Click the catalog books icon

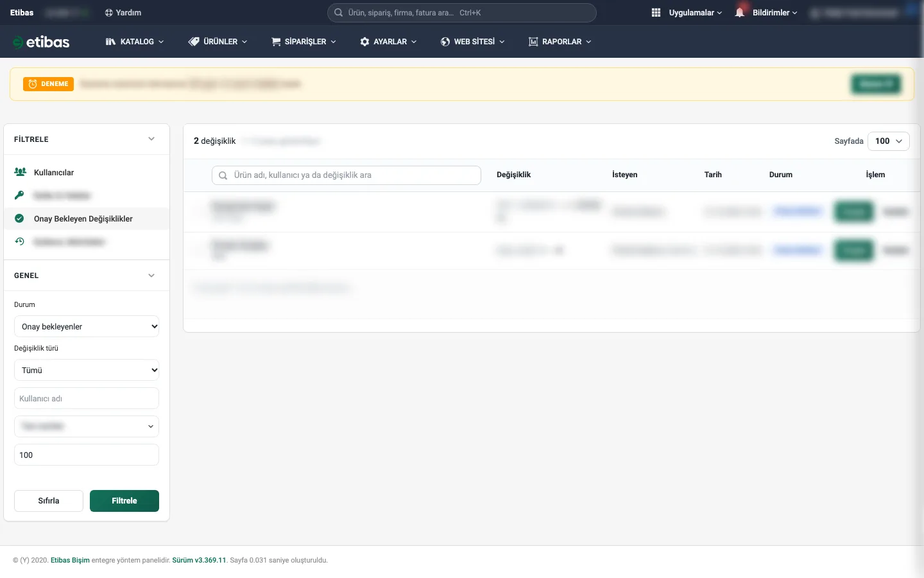click(110, 42)
